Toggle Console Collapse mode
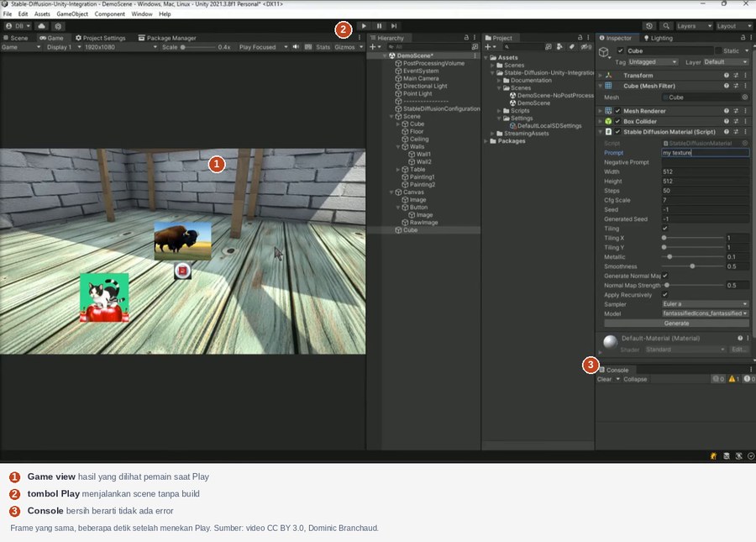The width and height of the screenshot is (756, 542). 635,379
